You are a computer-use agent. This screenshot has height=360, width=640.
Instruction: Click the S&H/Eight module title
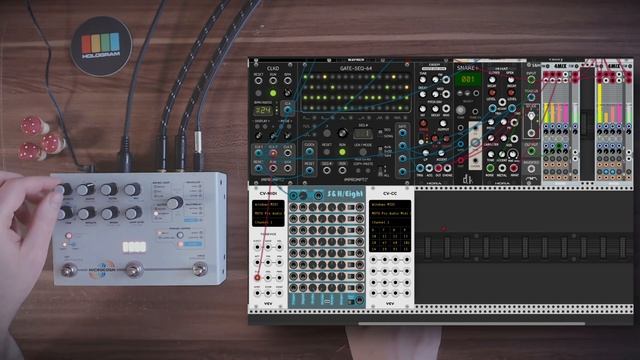click(x=345, y=195)
